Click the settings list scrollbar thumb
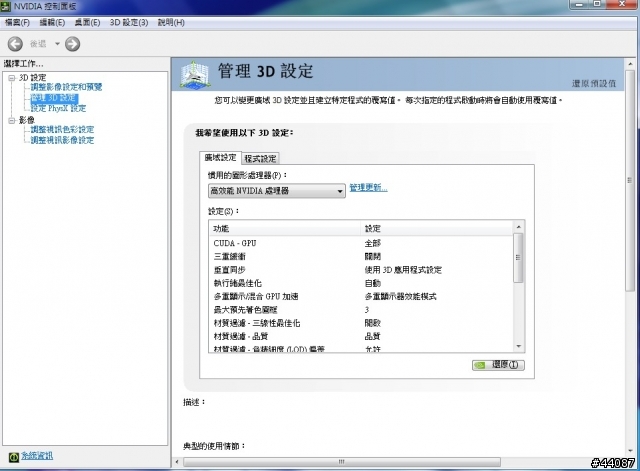Screen dimensions: 640x471 (518, 258)
